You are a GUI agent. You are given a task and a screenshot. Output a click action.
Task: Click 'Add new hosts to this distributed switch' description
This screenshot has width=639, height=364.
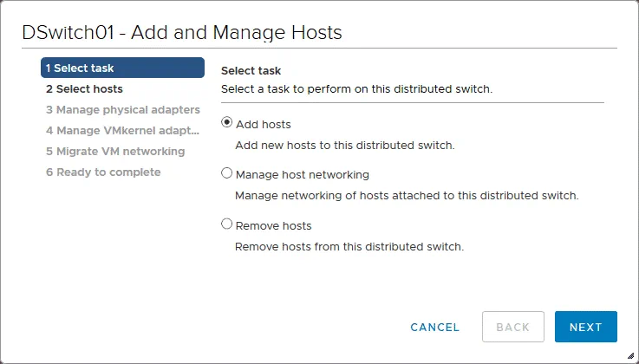344,146
